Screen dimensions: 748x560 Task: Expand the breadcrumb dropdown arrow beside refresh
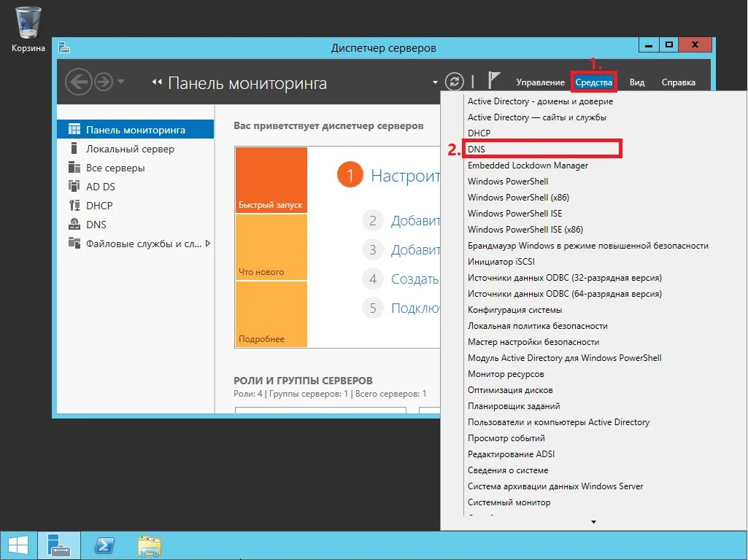tap(435, 82)
